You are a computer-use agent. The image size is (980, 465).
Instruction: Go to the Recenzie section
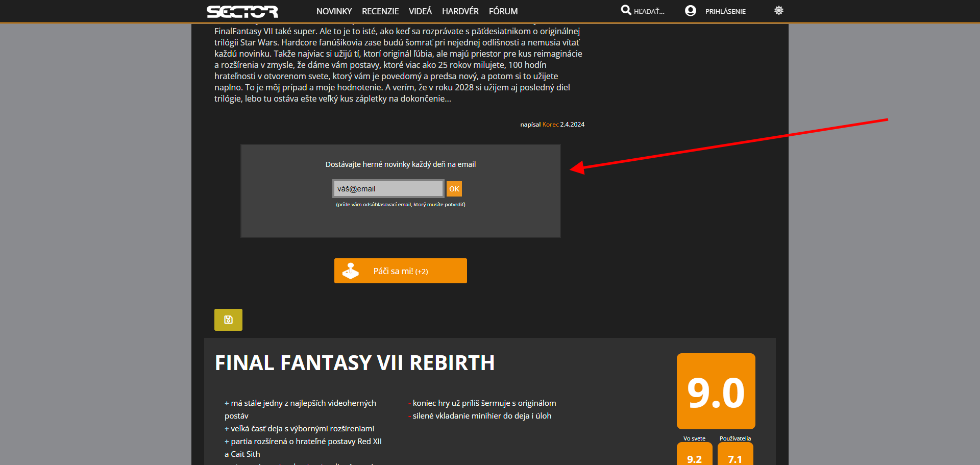tap(380, 11)
